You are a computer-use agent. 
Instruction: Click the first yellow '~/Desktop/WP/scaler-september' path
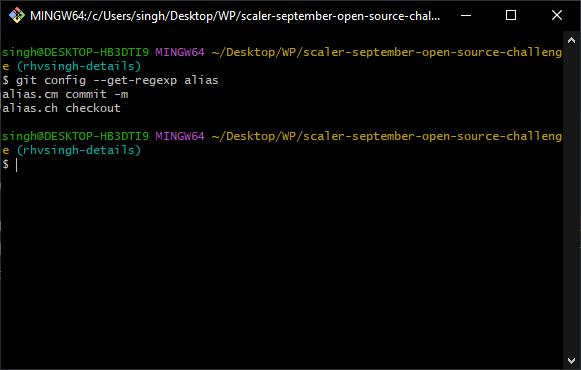[387, 52]
